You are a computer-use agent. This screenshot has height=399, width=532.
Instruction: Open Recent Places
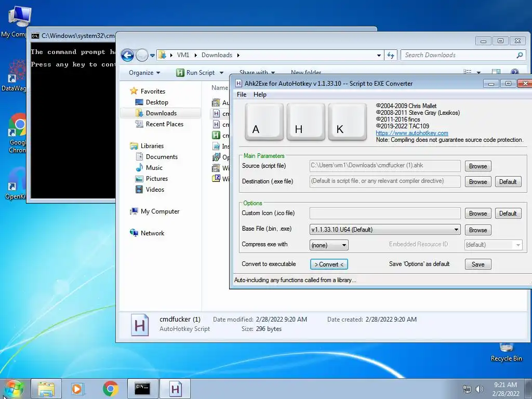tap(164, 124)
